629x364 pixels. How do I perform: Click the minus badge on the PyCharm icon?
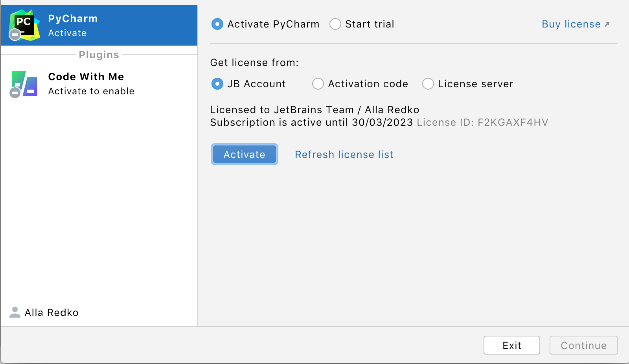15,35
